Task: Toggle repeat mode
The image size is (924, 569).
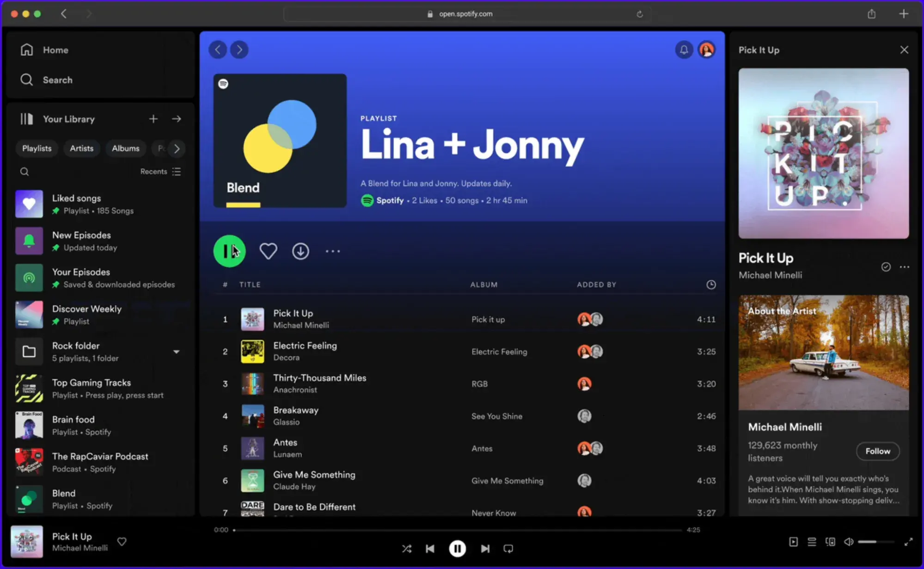Action: coord(508,549)
